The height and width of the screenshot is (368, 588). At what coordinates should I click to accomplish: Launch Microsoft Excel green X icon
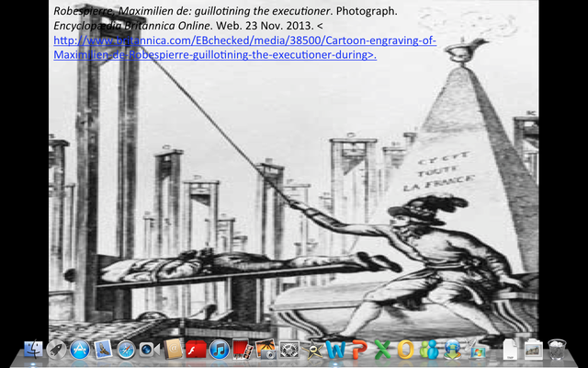click(382, 350)
